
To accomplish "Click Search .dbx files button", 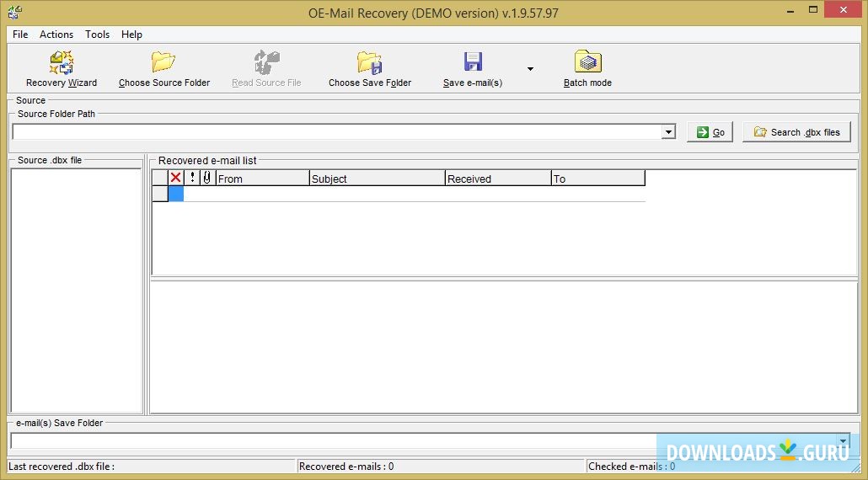I will point(796,132).
